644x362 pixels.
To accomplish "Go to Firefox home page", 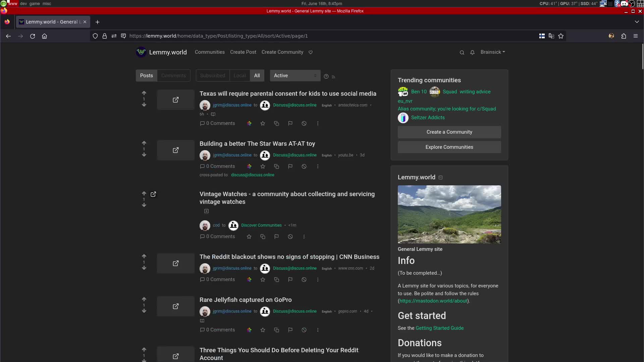I will tap(44, 36).
